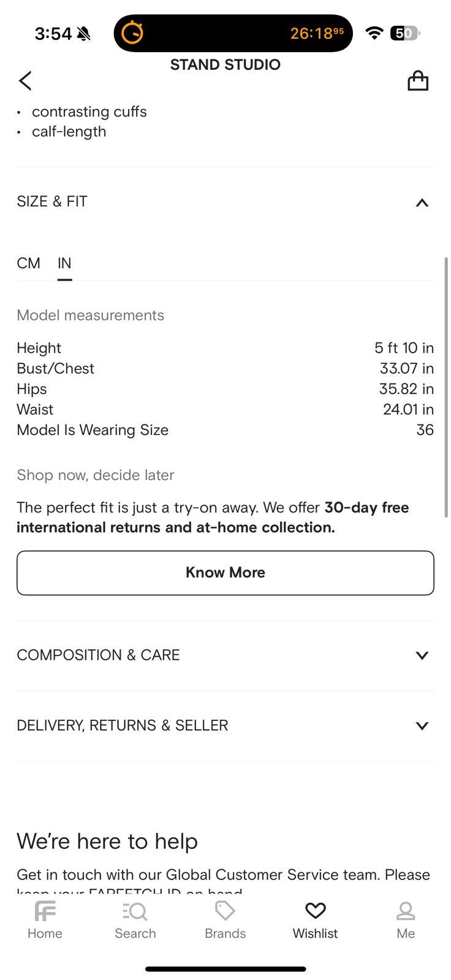Tap the battery indicator icon
The height and width of the screenshot is (980, 451).
405,33
